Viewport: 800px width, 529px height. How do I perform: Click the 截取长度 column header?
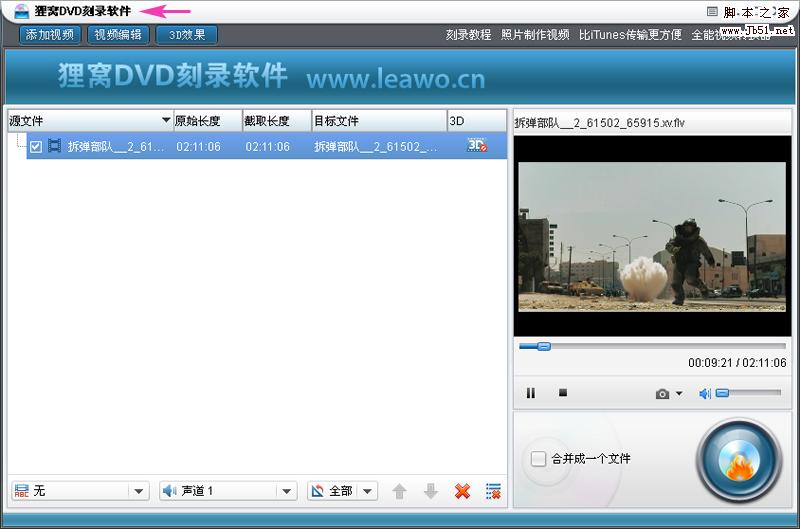[277, 121]
